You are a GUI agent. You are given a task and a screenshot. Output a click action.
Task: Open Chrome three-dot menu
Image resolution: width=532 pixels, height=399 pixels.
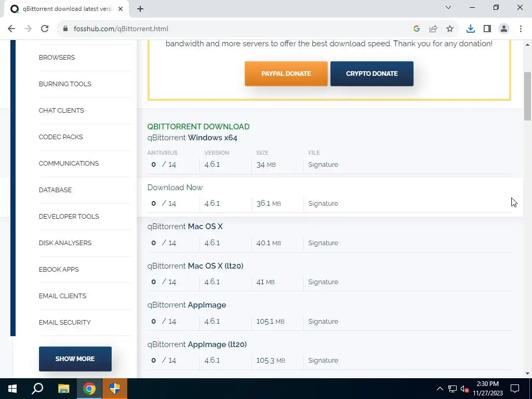pos(521,29)
